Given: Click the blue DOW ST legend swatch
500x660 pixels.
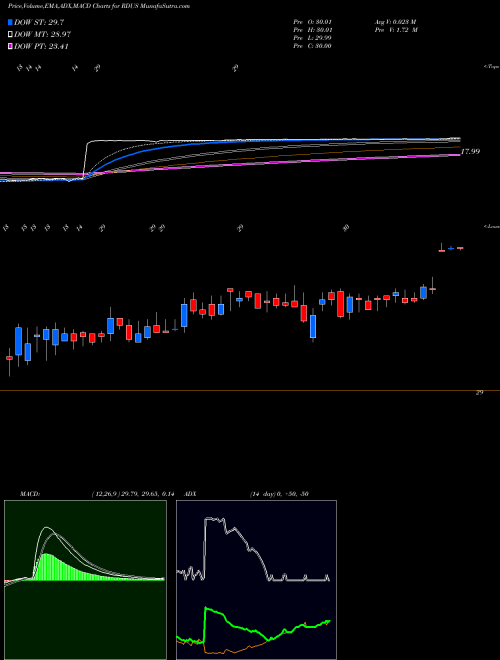Looking at the screenshot, I should point(10,22).
